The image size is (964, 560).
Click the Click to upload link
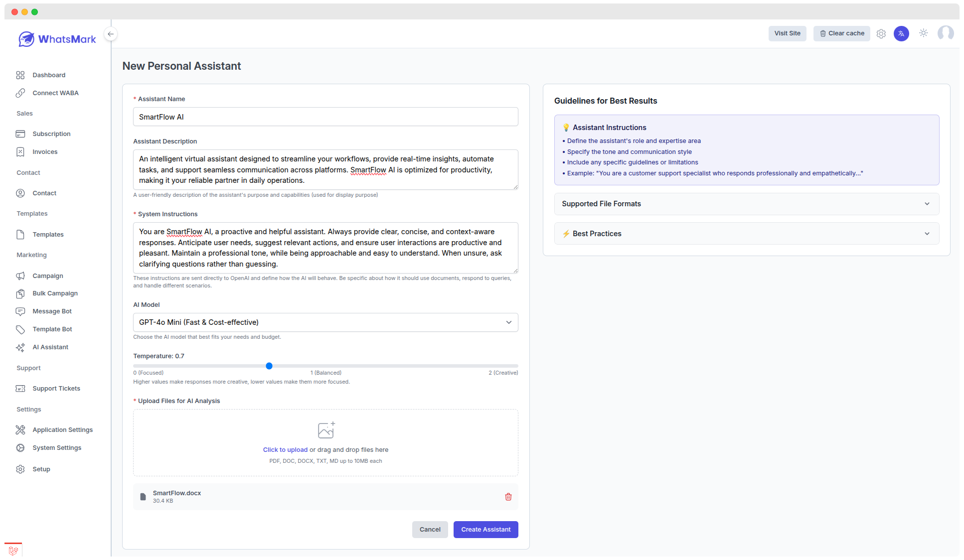pyautogui.click(x=285, y=449)
